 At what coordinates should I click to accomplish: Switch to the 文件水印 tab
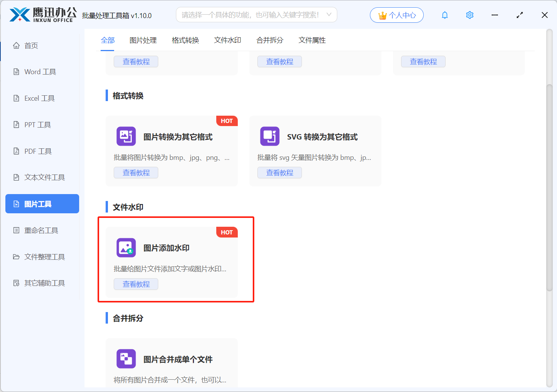point(228,40)
